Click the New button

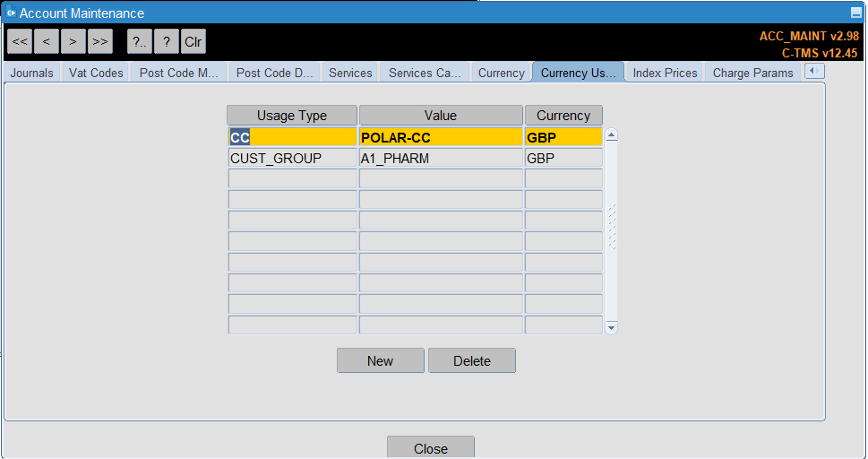pos(381,361)
